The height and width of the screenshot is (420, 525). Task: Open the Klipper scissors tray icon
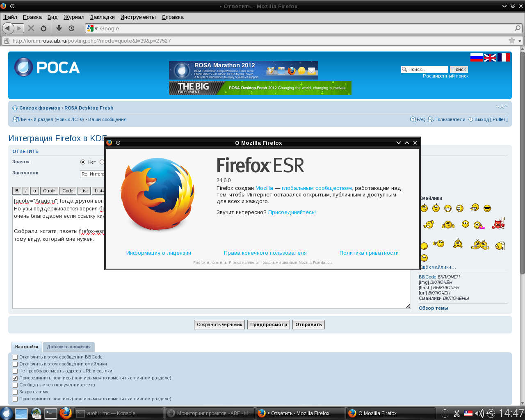point(457,413)
